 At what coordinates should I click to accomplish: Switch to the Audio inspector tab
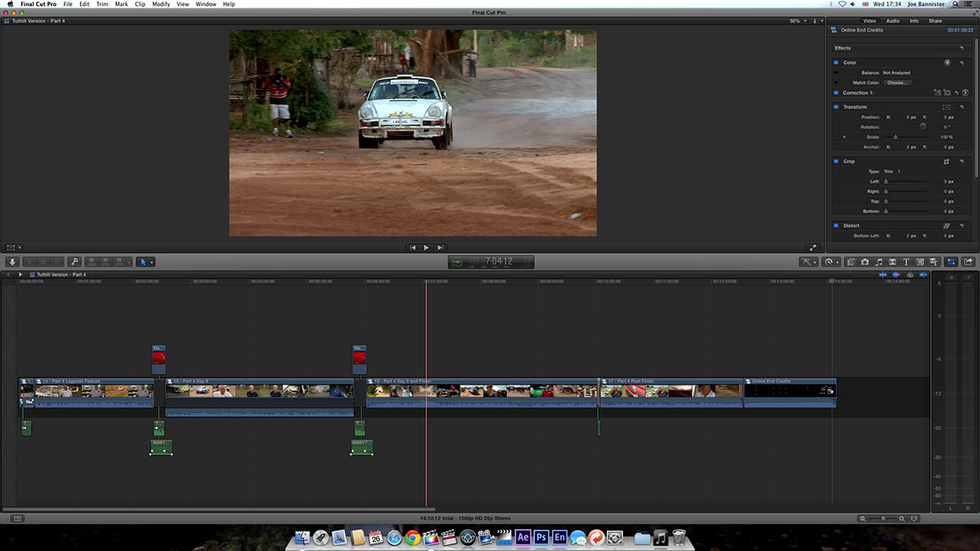(x=893, y=20)
